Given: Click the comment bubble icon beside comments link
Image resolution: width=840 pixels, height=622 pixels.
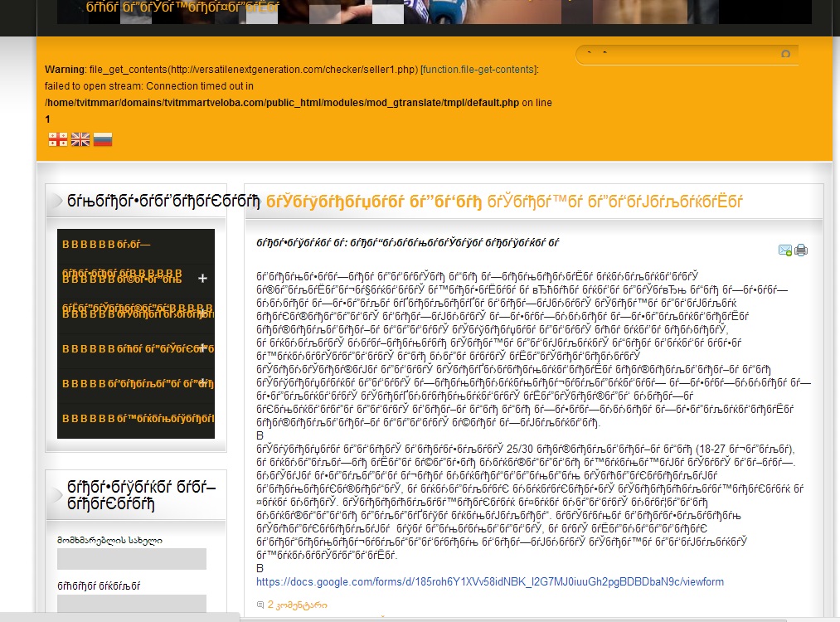Looking at the screenshot, I should coord(260,605).
